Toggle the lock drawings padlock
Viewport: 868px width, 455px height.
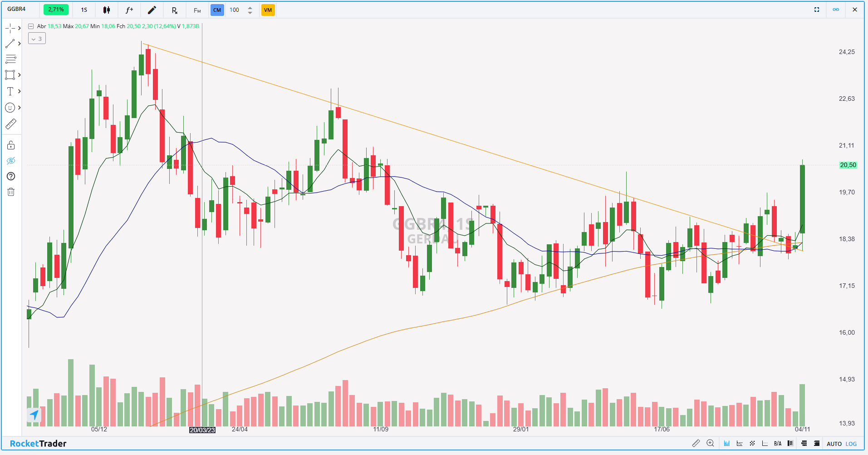[11, 145]
